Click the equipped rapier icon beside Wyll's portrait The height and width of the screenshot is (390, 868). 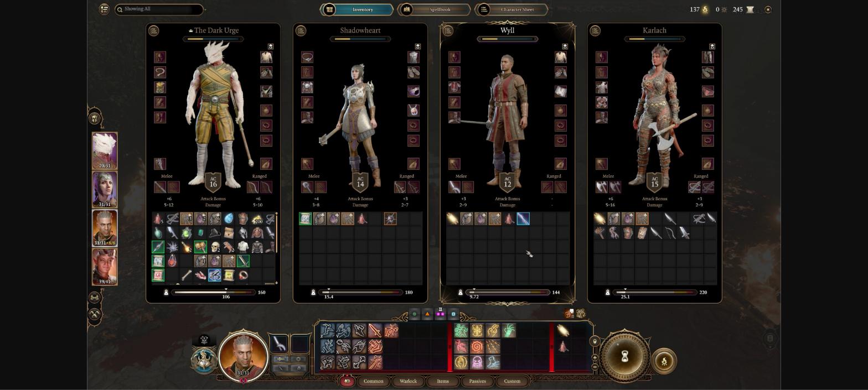click(280, 344)
